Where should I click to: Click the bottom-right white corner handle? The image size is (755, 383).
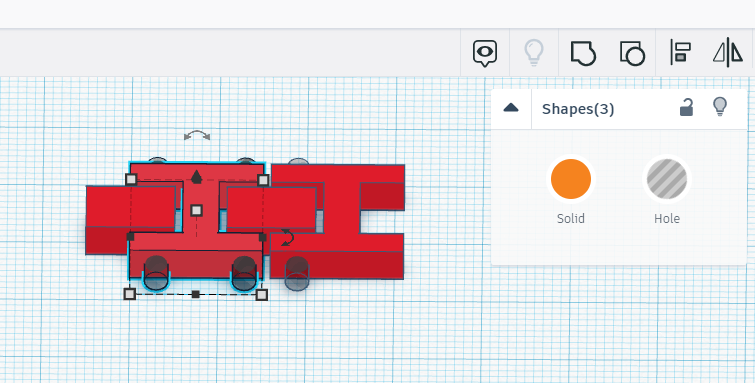pyautogui.click(x=261, y=294)
